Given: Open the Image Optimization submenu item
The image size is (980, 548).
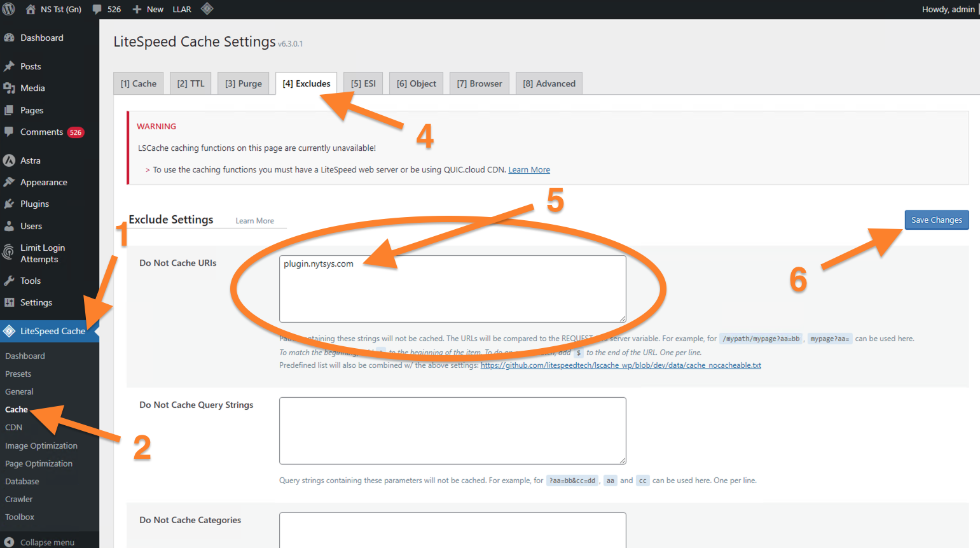Looking at the screenshot, I should (41, 446).
